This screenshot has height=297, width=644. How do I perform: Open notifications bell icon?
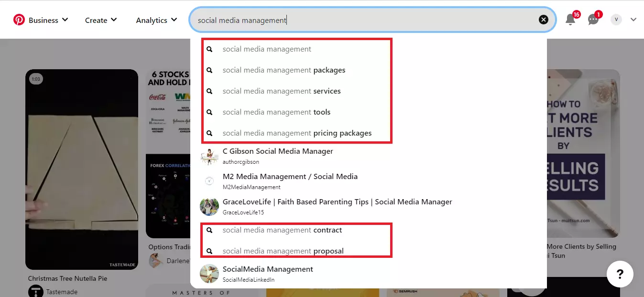pyautogui.click(x=570, y=20)
